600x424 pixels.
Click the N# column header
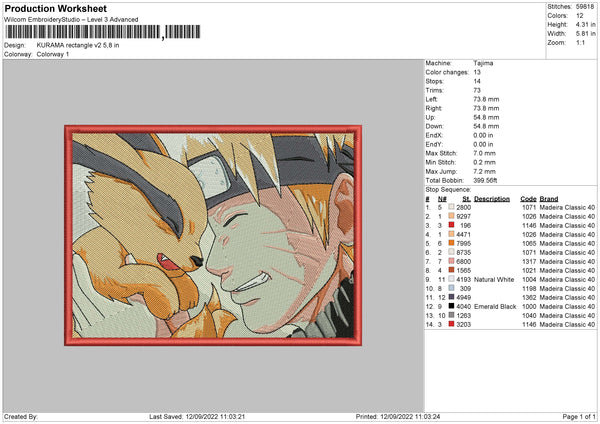coord(442,199)
